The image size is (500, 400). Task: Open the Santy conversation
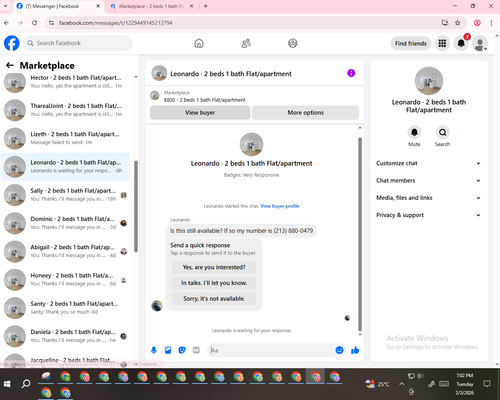tap(65, 308)
